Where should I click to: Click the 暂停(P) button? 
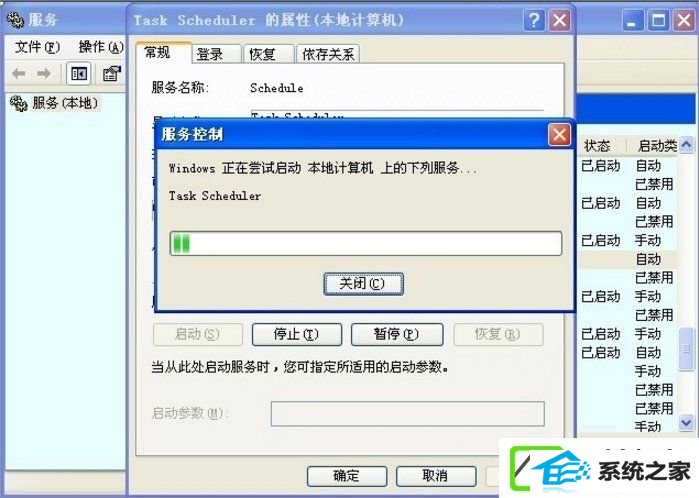pyautogui.click(x=397, y=334)
